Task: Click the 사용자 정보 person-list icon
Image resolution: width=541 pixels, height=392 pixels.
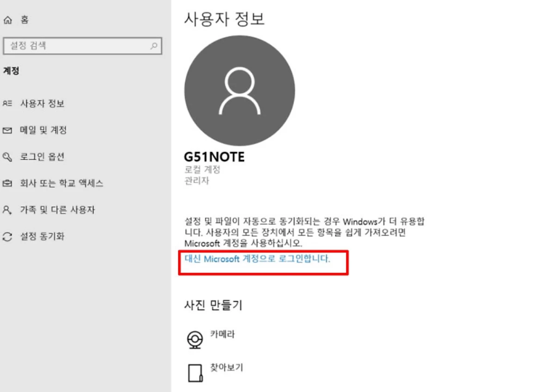Action: click(7, 103)
